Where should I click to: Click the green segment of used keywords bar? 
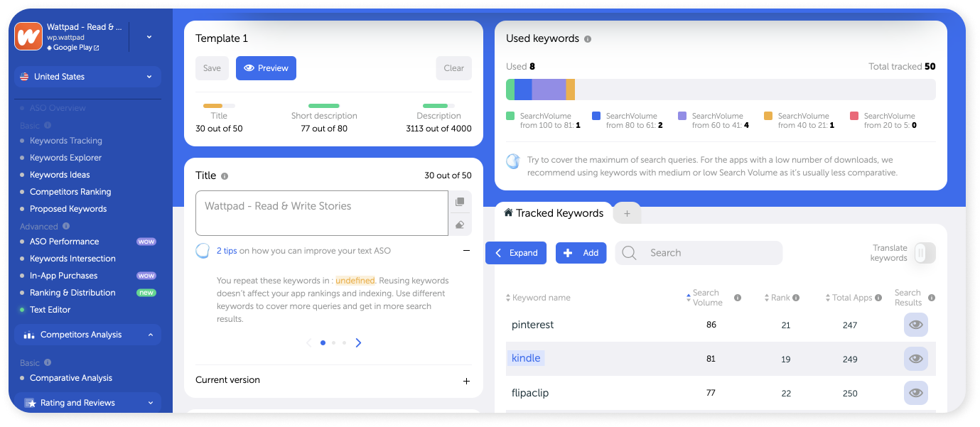click(x=510, y=90)
